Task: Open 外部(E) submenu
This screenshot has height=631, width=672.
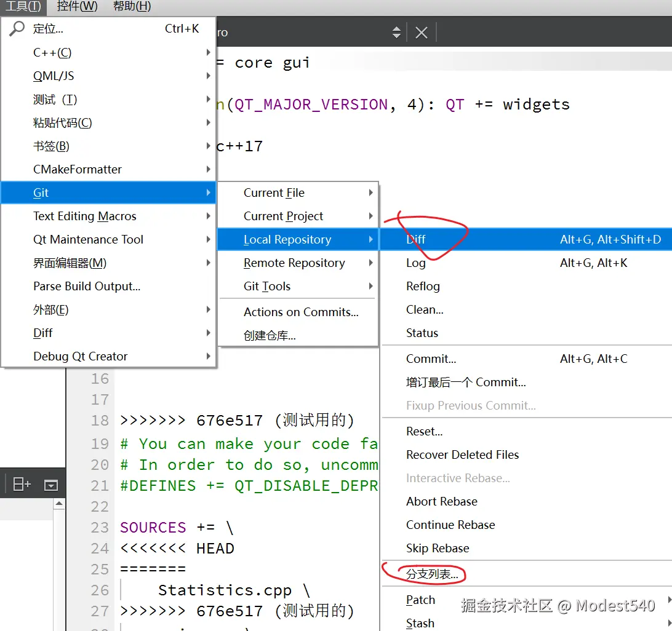Action: coord(108,309)
